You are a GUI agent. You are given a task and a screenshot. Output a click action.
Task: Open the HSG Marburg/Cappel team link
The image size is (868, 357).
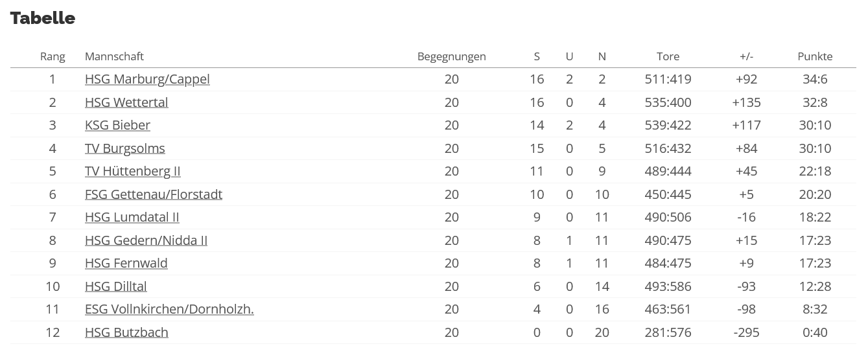(147, 79)
